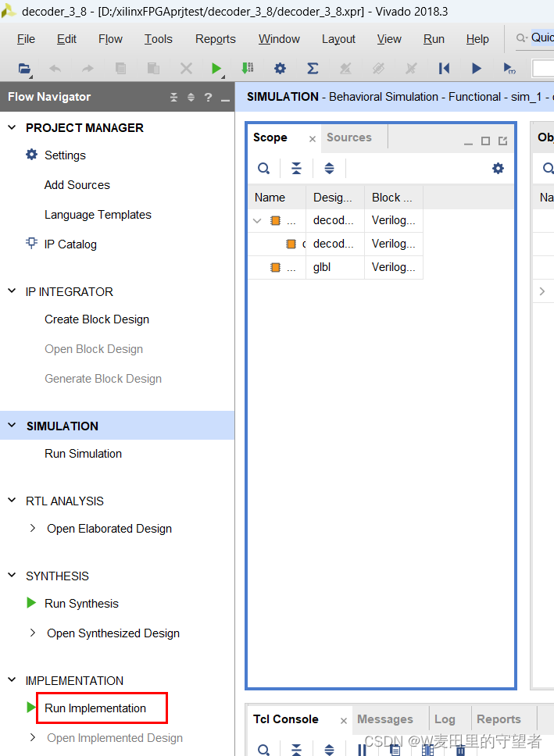
Task: Open toolbar Settings gear icon
Action: [x=280, y=69]
